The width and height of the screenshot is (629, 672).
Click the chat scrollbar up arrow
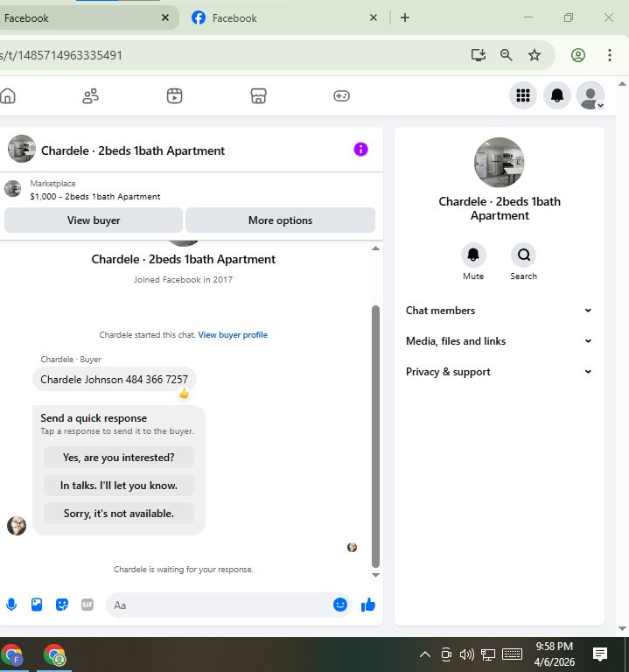[x=376, y=248]
